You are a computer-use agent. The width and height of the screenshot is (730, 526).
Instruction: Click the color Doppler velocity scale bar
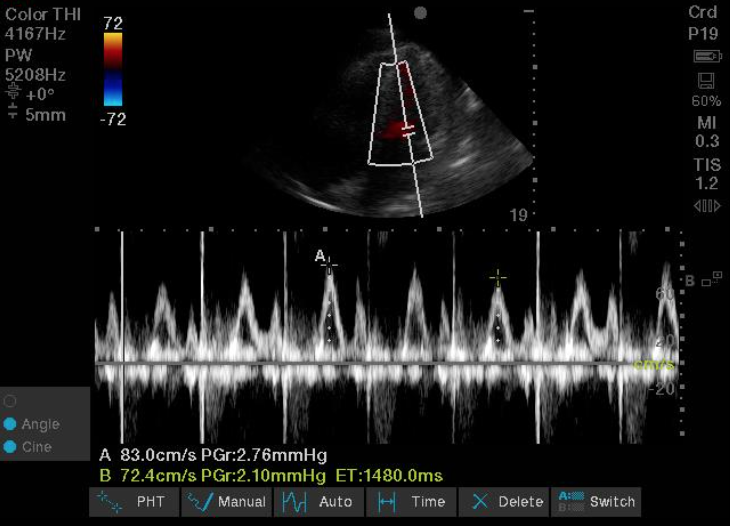tap(113, 69)
